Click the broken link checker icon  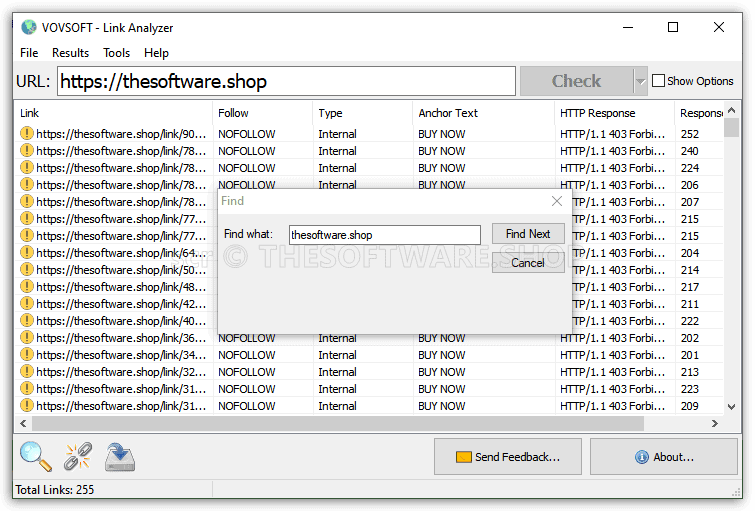pos(78,456)
